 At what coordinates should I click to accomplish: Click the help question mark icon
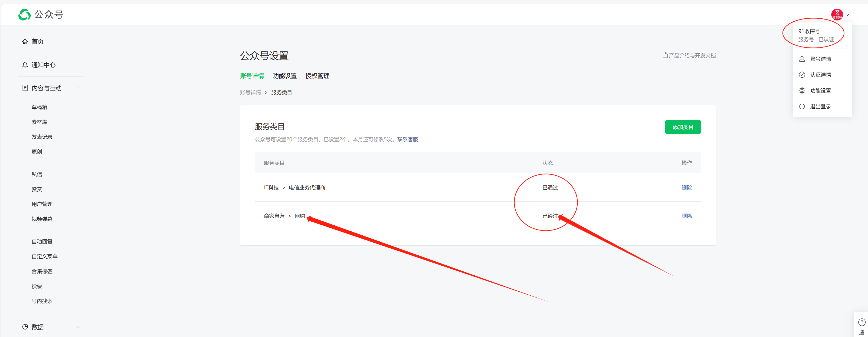tap(861, 322)
